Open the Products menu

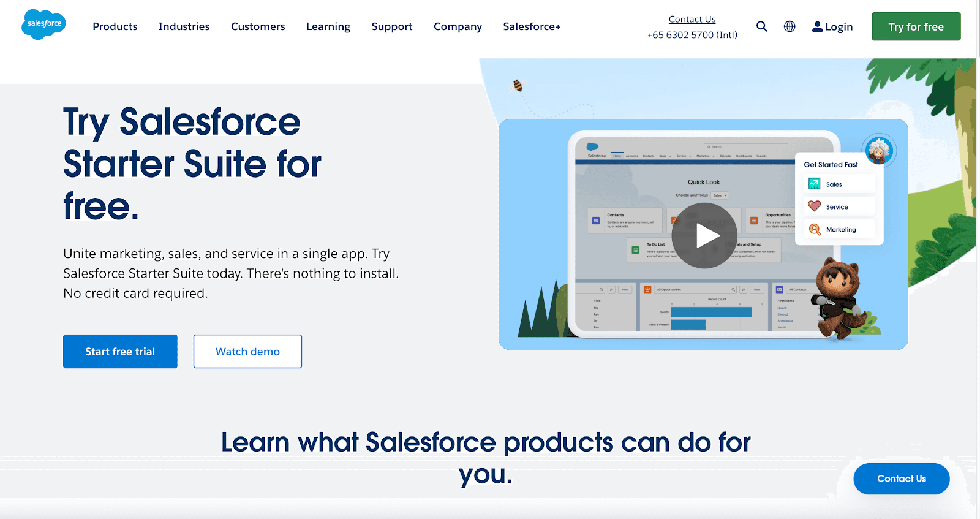click(x=115, y=26)
